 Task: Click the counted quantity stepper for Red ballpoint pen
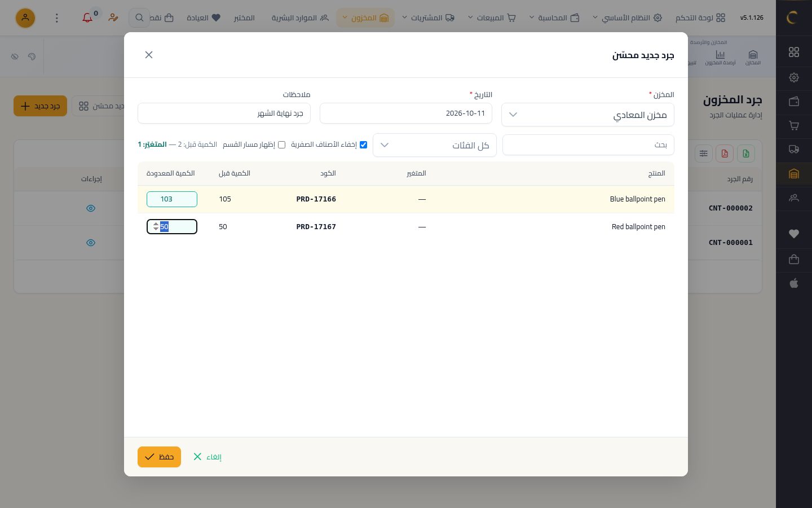tap(156, 226)
